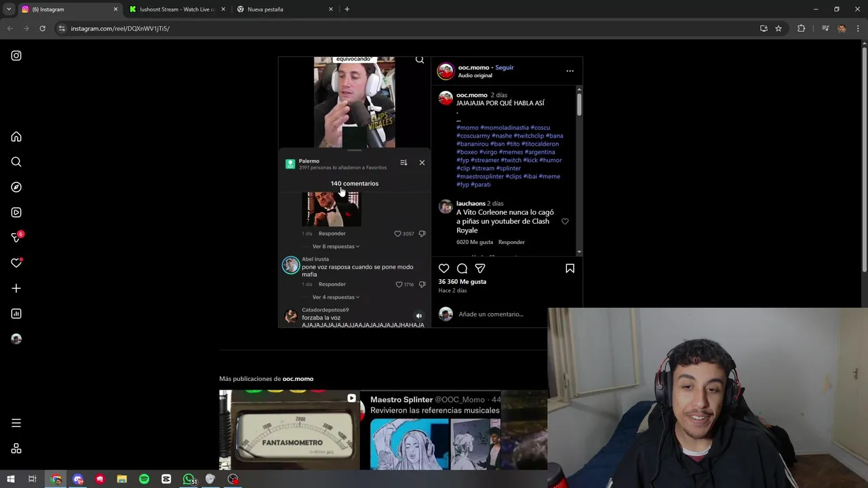View the 6020 Me gusta on the comment
Image resolution: width=868 pixels, height=488 pixels.
pos(475,242)
